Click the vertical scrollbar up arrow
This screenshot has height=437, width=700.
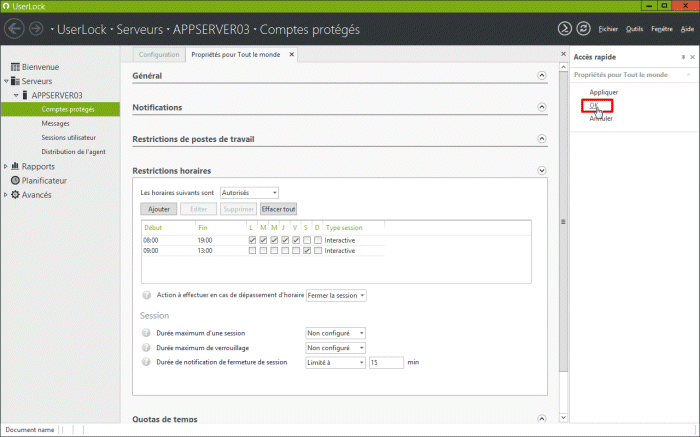563,67
